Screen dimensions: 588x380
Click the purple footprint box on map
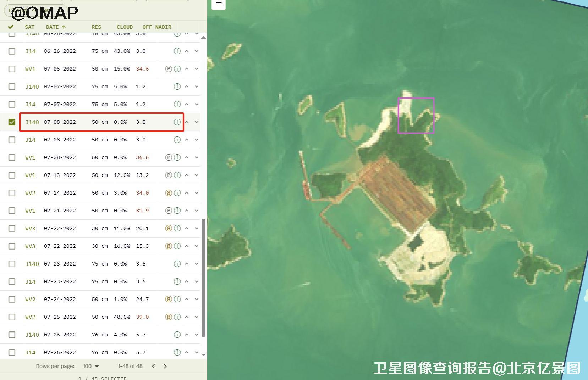pos(416,116)
